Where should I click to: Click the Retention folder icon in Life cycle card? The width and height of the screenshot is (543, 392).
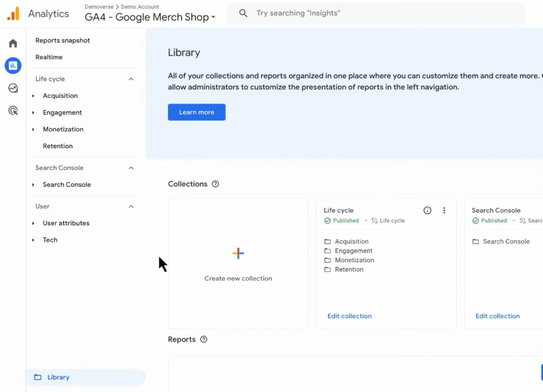(328, 270)
